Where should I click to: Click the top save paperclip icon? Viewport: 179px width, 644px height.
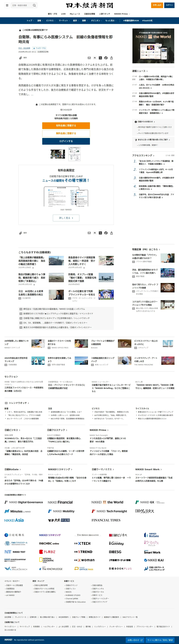[20, 58]
